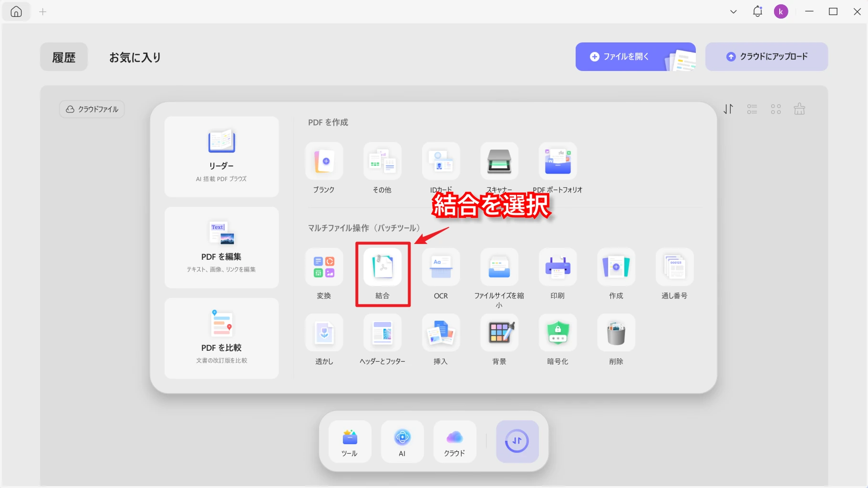The width and height of the screenshot is (868, 488).
Task: Click the ファイルを開く button
Action: pos(635,57)
